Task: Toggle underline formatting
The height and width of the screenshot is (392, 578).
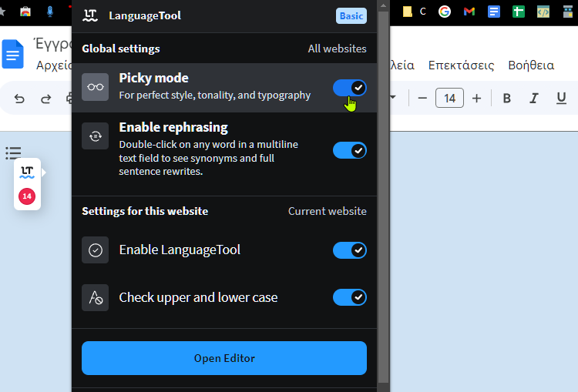Action: click(x=561, y=98)
